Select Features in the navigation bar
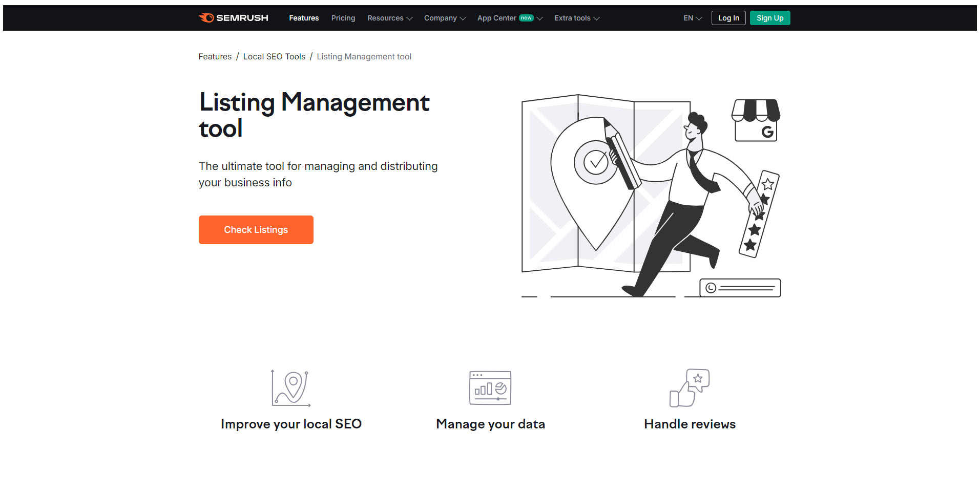Viewport: 980px width, 496px height. 304,18
